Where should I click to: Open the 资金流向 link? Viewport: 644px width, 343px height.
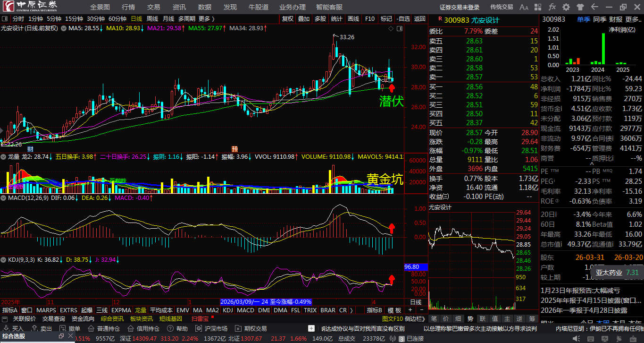(83, 319)
